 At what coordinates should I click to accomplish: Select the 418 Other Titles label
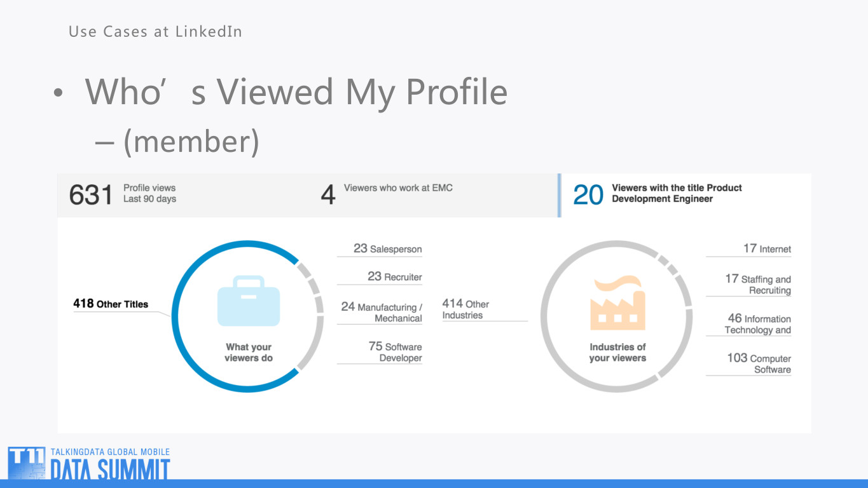111,304
